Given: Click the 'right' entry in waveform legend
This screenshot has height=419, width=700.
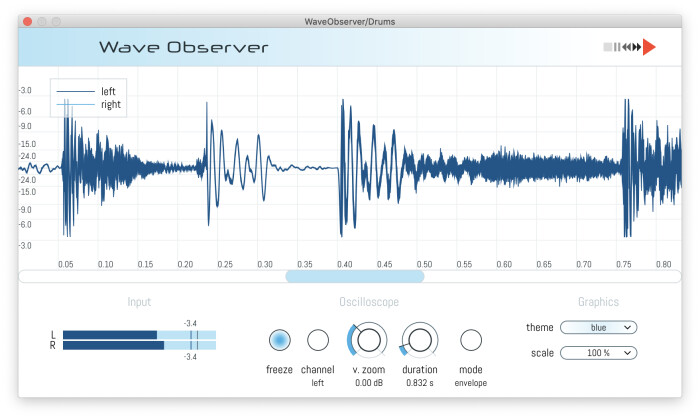Looking at the screenshot, I should pos(88,104).
